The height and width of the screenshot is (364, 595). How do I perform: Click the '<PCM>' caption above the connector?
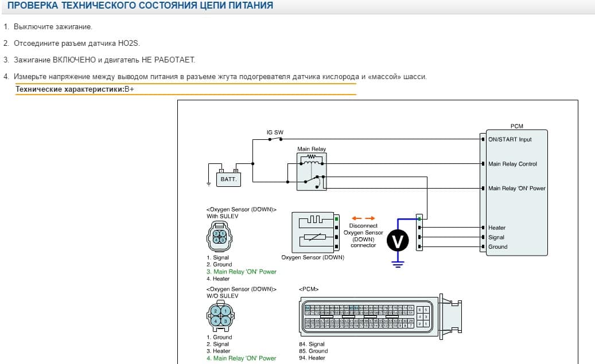tap(309, 289)
